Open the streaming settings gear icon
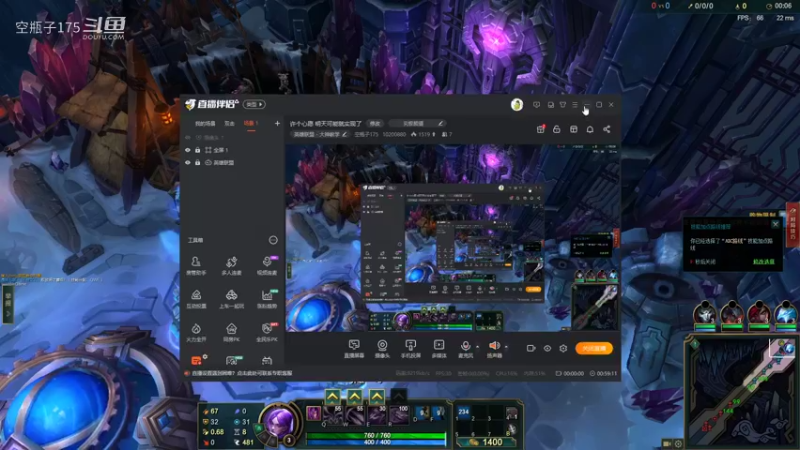The height and width of the screenshot is (450, 800). click(x=563, y=348)
